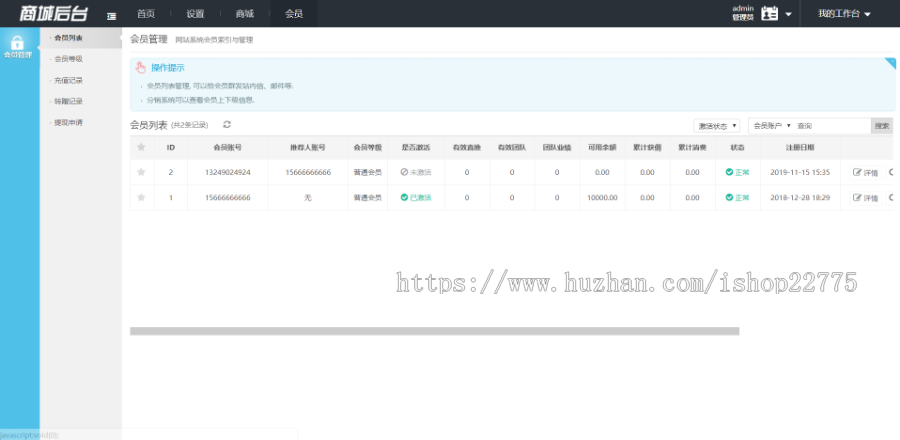Click the 商城后台 logo
This screenshot has width=900, height=440.
pyautogui.click(x=53, y=14)
